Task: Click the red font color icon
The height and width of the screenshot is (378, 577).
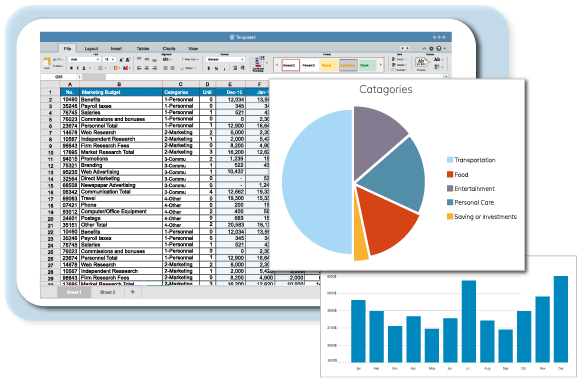Action: coord(125,68)
